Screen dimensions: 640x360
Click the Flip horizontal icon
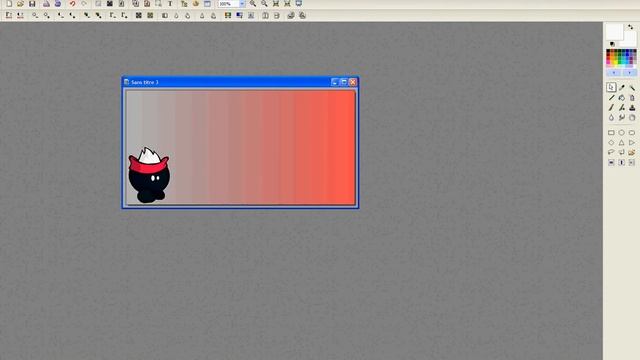click(x=265, y=16)
